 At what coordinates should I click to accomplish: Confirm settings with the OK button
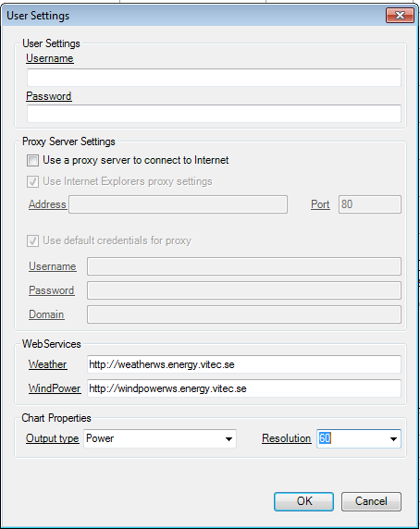point(304,501)
